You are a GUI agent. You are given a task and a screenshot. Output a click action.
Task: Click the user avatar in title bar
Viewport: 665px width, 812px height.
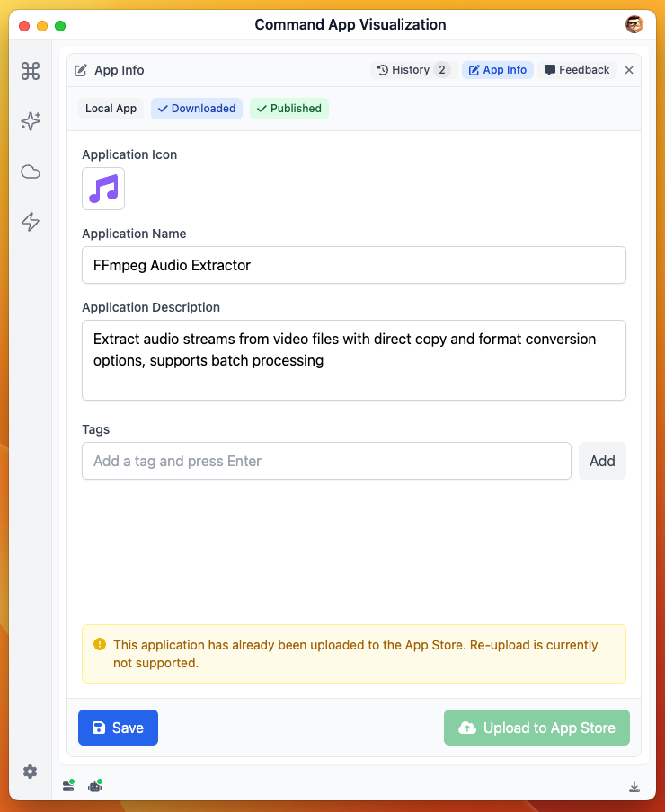(x=634, y=24)
